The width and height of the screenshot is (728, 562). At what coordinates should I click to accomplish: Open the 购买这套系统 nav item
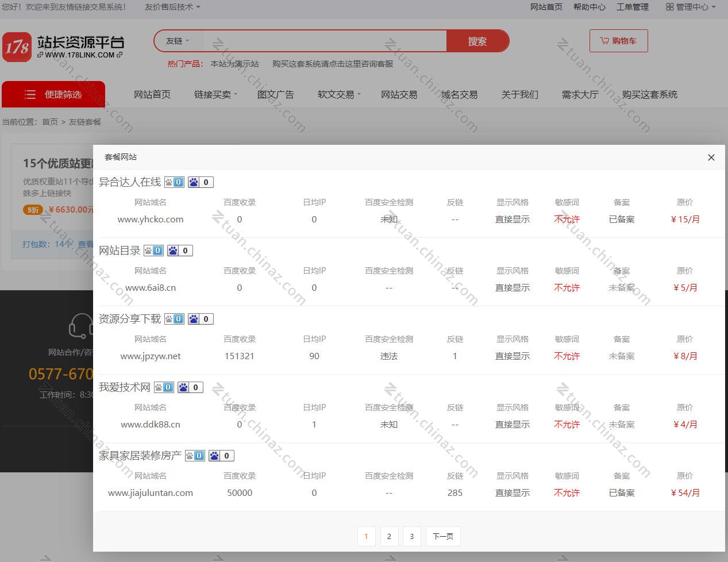tap(650, 95)
